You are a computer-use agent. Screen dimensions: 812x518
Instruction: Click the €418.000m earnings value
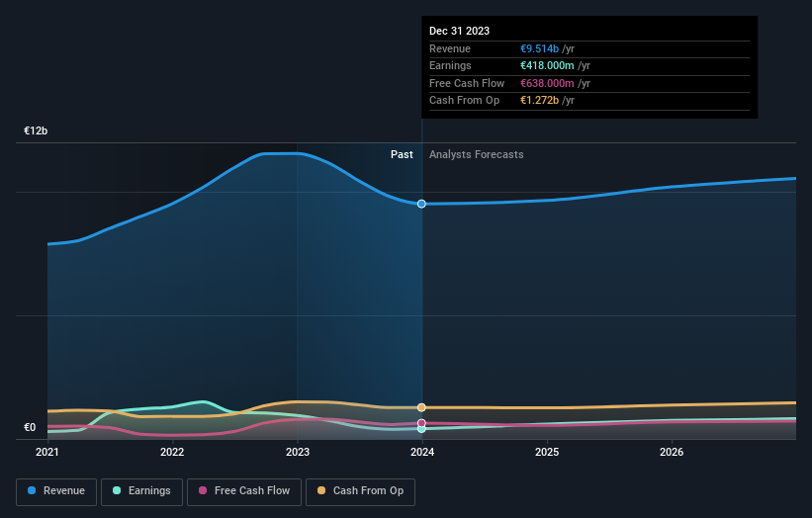(547, 65)
